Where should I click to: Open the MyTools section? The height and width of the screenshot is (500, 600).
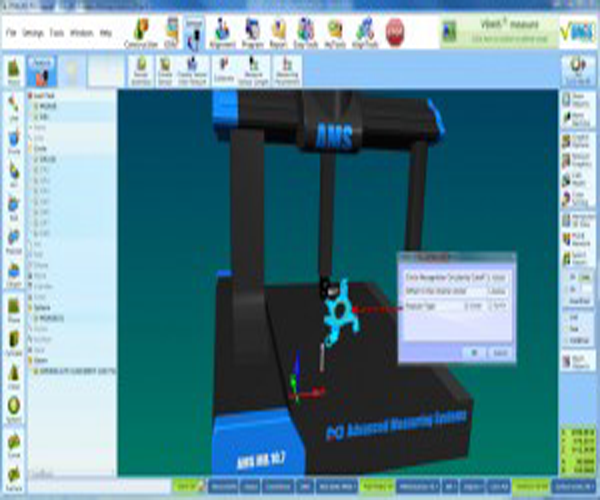click(335, 33)
